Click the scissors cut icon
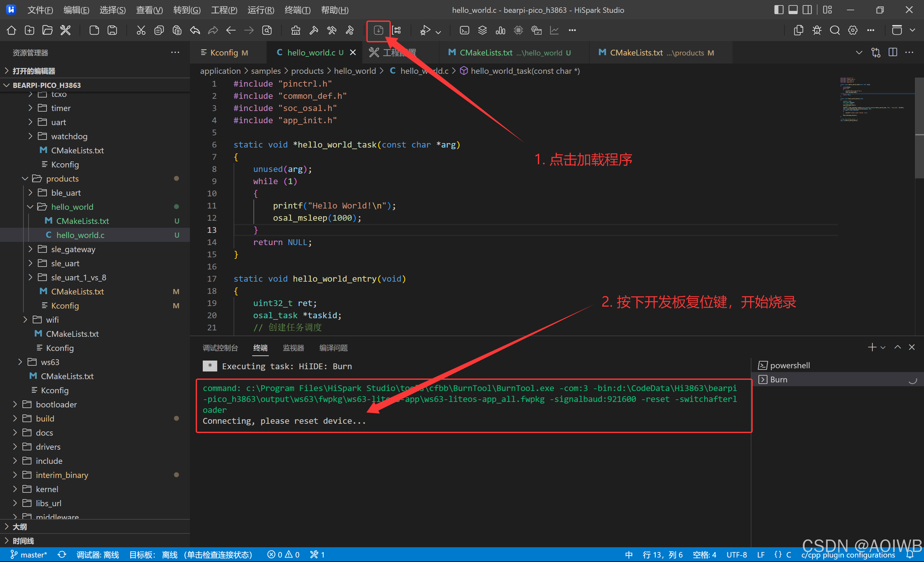Screen dimensions: 924x562 141,30
